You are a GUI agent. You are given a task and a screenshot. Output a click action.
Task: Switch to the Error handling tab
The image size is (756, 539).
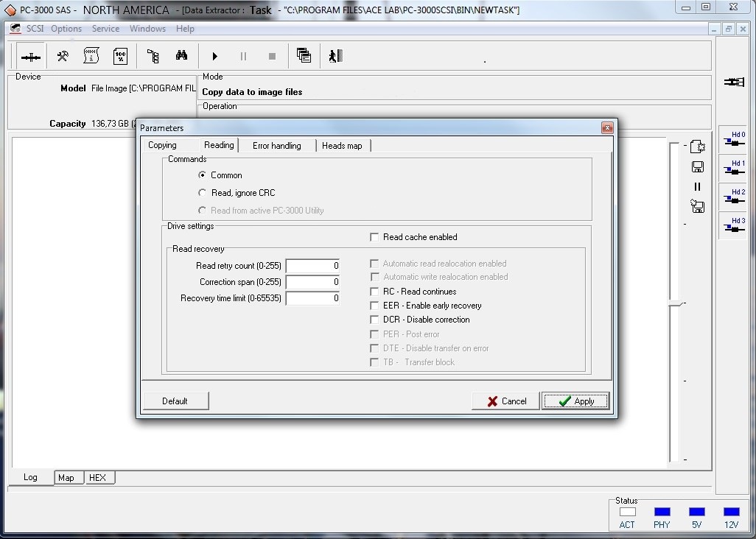click(x=277, y=146)
